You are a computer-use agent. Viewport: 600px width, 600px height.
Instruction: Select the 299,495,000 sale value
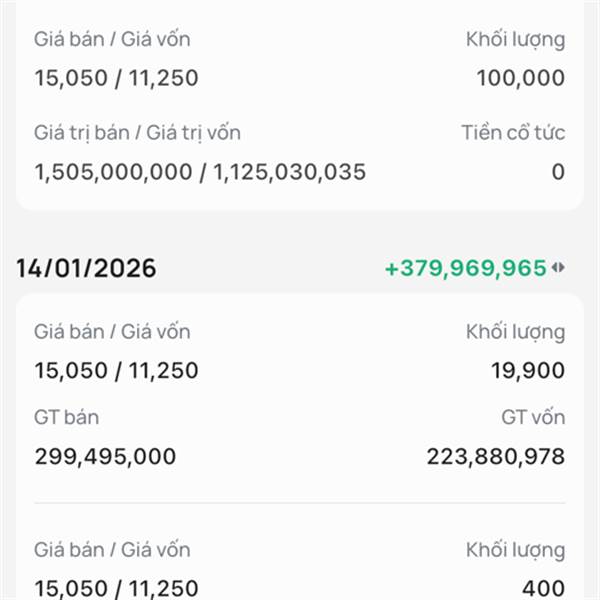coord(105,457)
